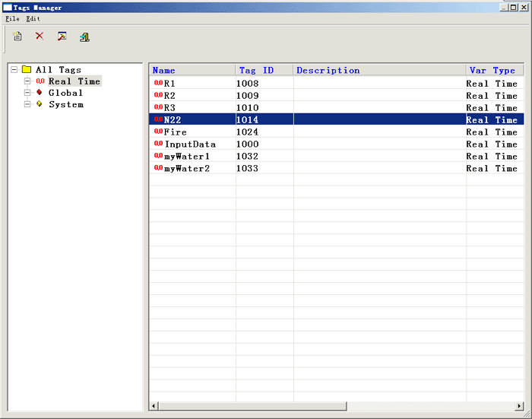Click the Var Type column header
The image size is (532, 419).
click(x=495, y=70)
